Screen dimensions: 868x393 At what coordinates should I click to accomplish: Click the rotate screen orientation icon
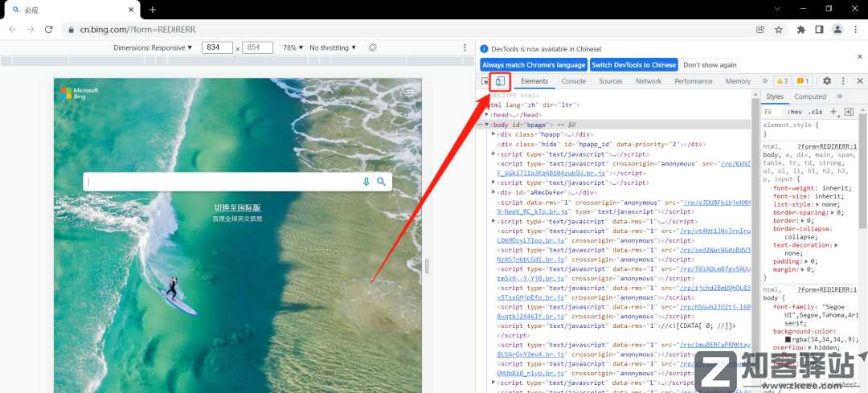tap(373, 48)
